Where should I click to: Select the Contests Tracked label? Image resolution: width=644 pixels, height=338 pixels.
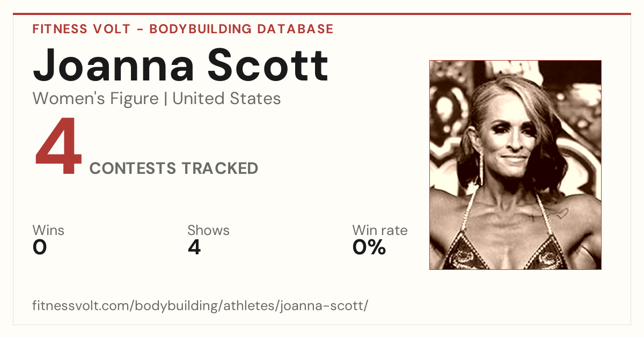(x=174, y=168)
